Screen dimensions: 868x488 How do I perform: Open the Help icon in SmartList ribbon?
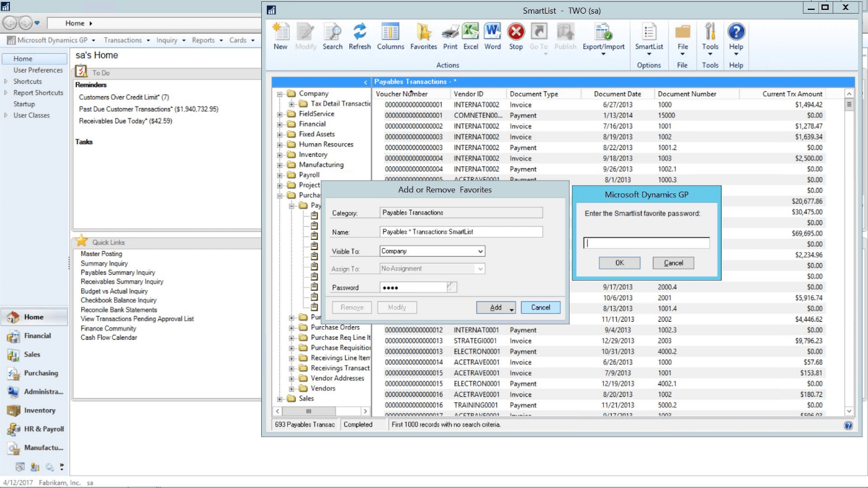point(736,32)
